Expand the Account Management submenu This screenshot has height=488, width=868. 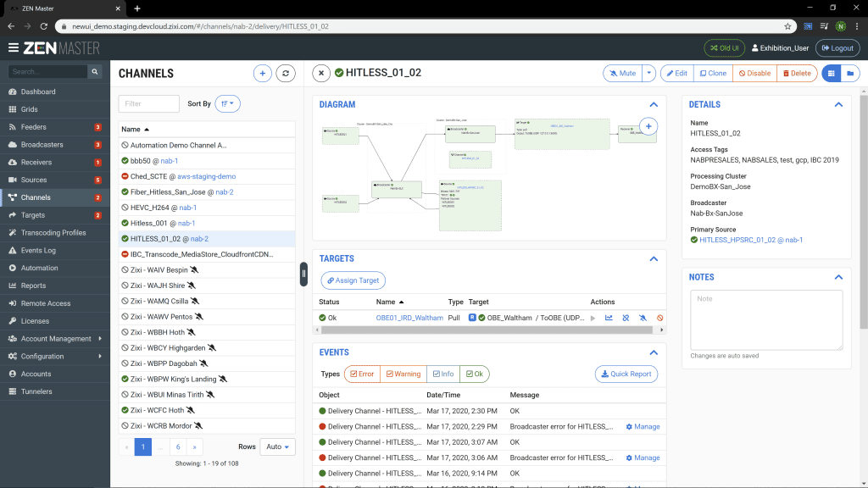tap(55, 339)
